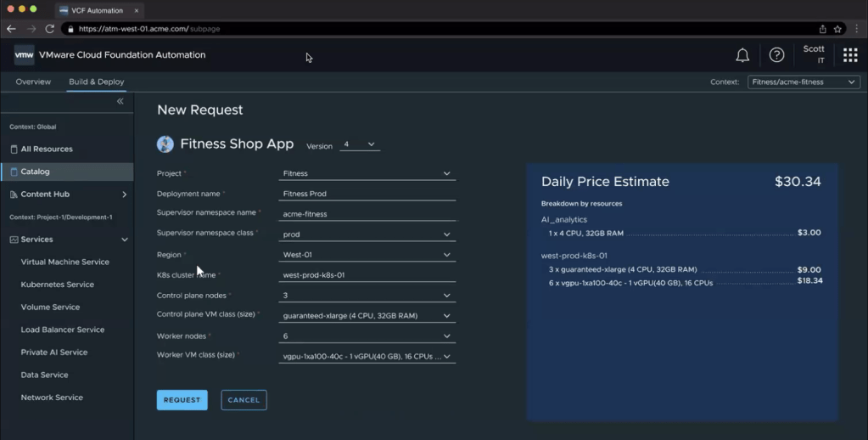
Task: Open the Version dropdown
Action: [359, 145]
